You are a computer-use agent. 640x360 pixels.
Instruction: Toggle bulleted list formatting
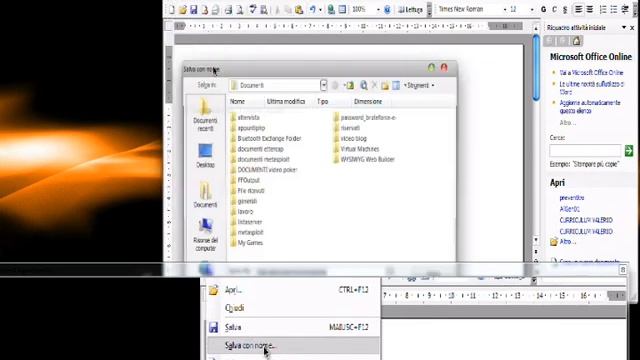[614, 9]
